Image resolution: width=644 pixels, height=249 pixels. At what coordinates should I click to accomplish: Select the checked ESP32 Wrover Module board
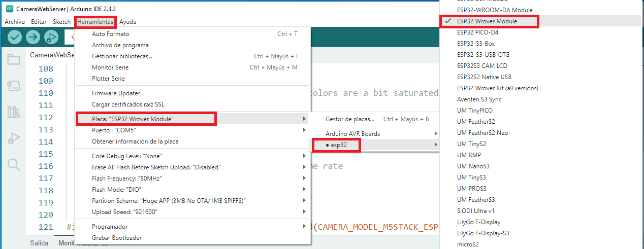click(x=487, y=21)
